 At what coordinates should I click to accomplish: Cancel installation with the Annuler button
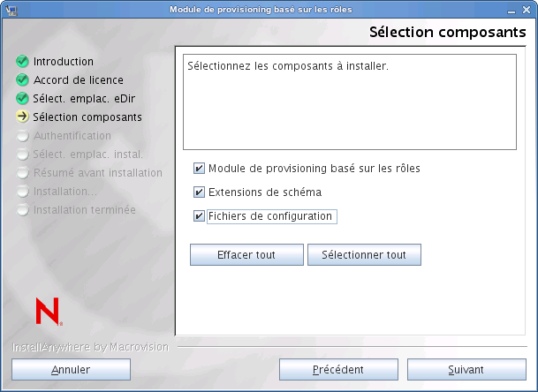click(71, 369)
